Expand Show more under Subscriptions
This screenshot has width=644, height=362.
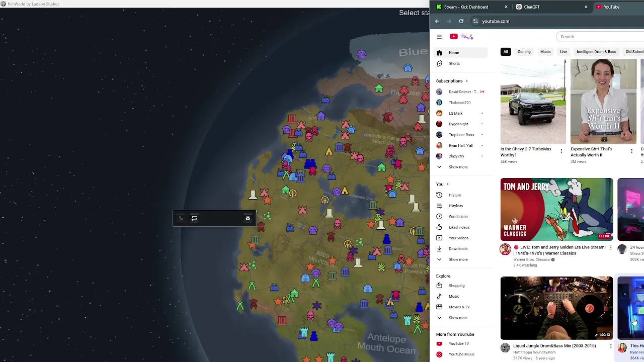point(461,167)
